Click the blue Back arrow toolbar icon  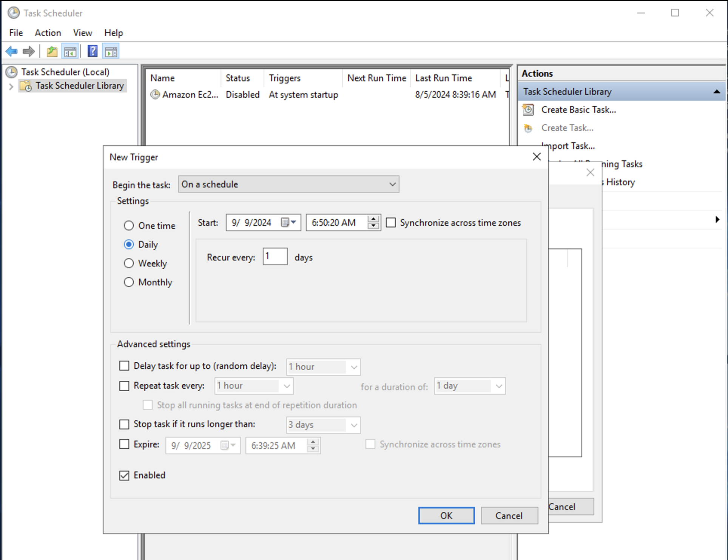pos(12,51)
